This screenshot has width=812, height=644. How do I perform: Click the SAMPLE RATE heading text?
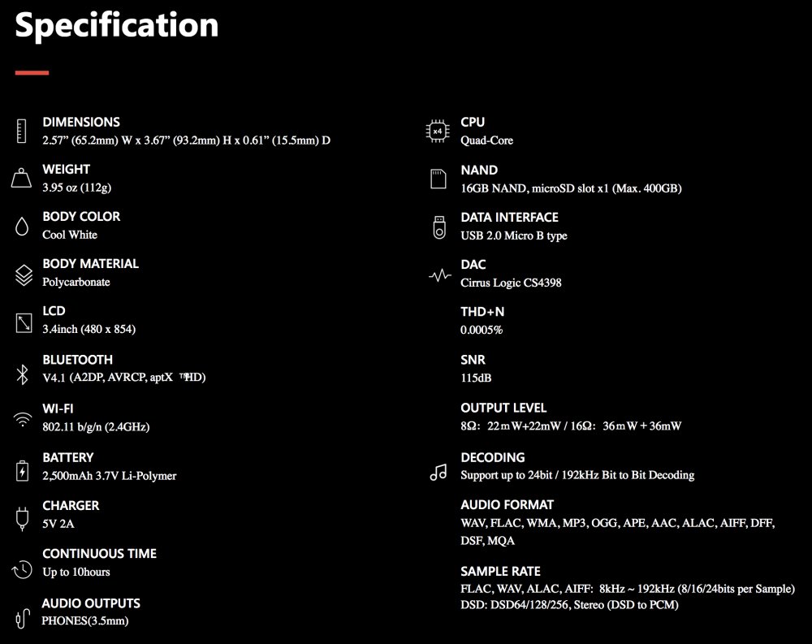[500, 571]
